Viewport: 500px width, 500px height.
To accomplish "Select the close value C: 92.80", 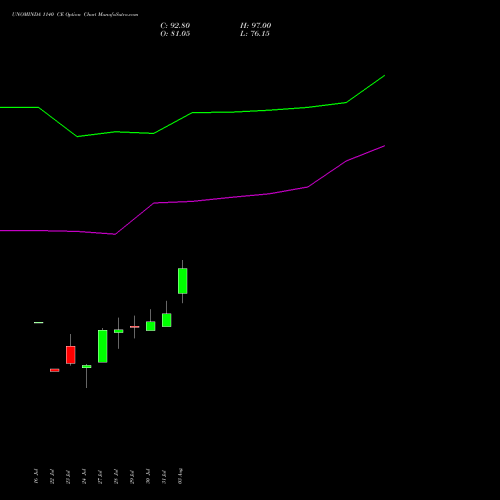I will click(175, 26).
